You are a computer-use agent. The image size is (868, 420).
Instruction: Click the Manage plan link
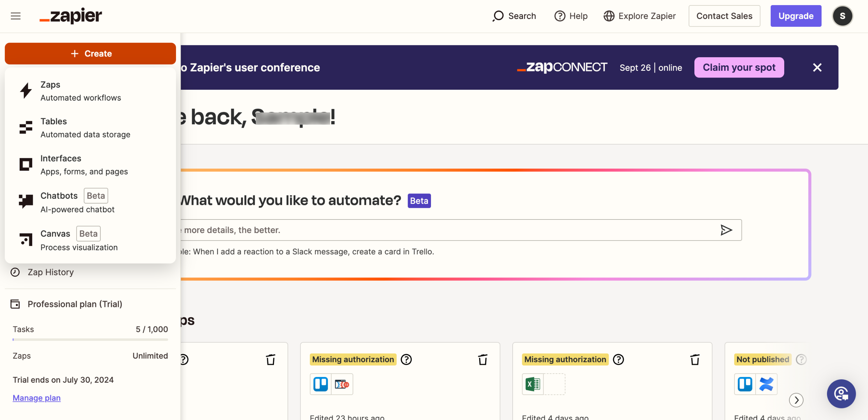[37, 398]
